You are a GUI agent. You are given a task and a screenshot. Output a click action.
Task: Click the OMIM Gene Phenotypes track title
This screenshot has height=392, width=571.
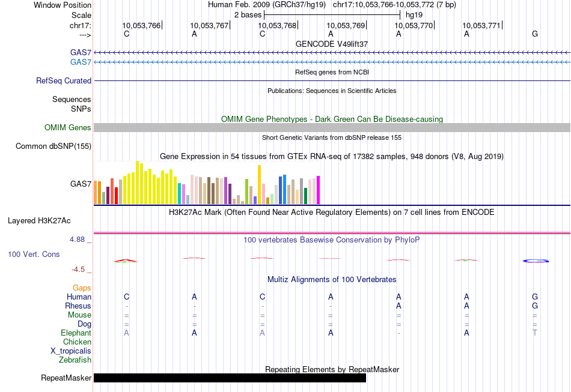(332, 119)
